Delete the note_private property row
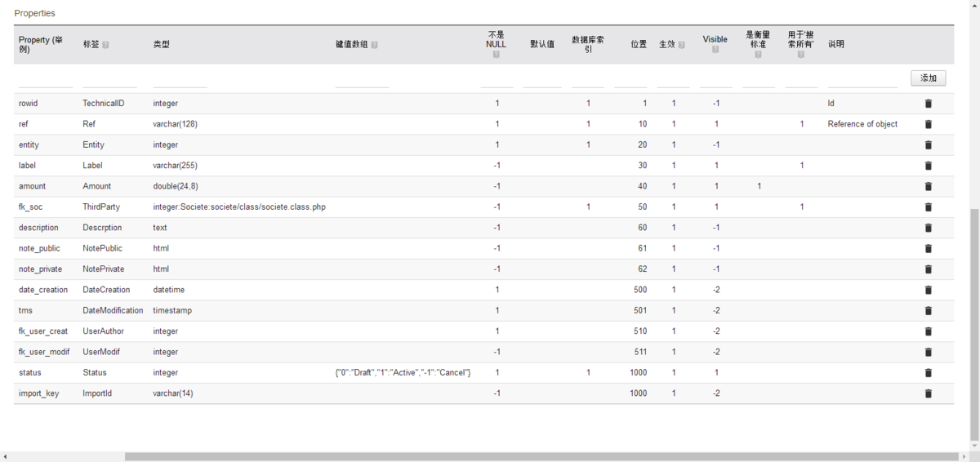The image size is (980, 462). (928, 269)
